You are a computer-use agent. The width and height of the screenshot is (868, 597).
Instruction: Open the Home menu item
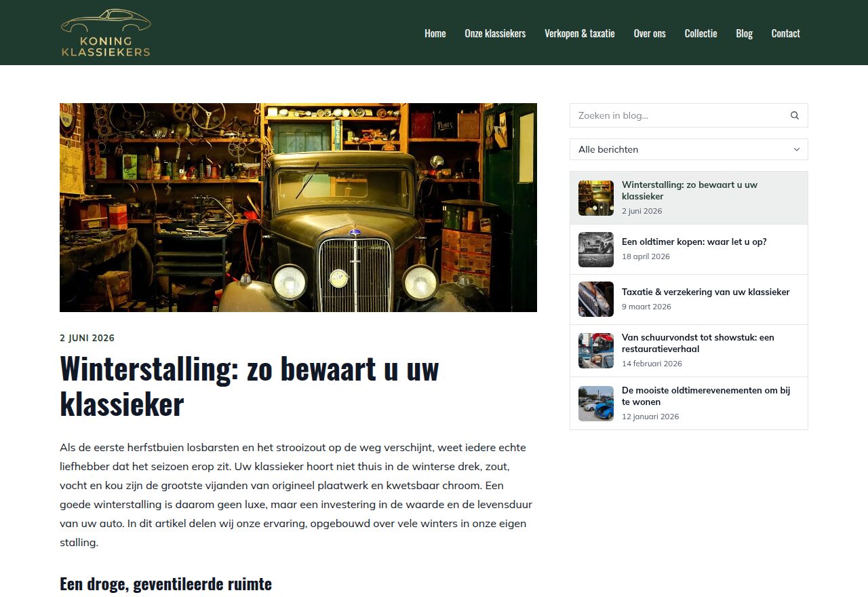[435, 33]
